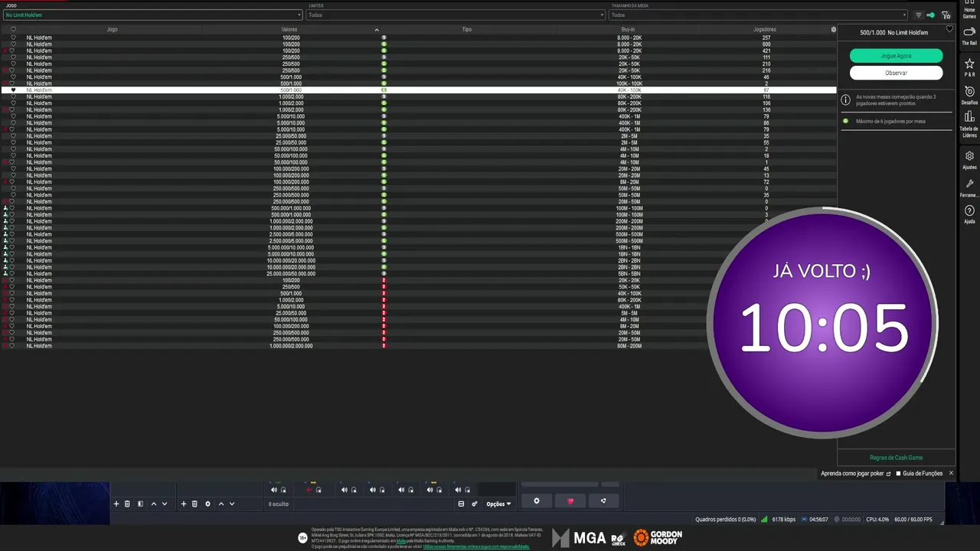The image size is (980, 551).
Task: Sort by the Jogo column header
Action: click(113, 29)
